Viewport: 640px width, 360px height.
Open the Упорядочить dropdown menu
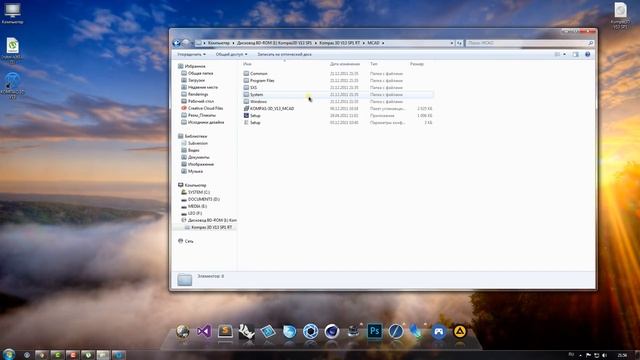tap(191, 54)
